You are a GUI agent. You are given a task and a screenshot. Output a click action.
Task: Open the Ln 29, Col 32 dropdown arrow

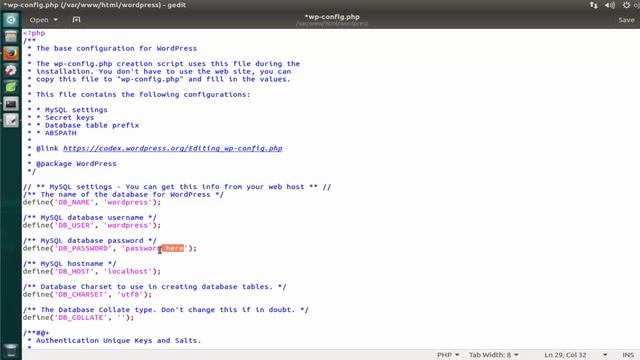[605, 355]
